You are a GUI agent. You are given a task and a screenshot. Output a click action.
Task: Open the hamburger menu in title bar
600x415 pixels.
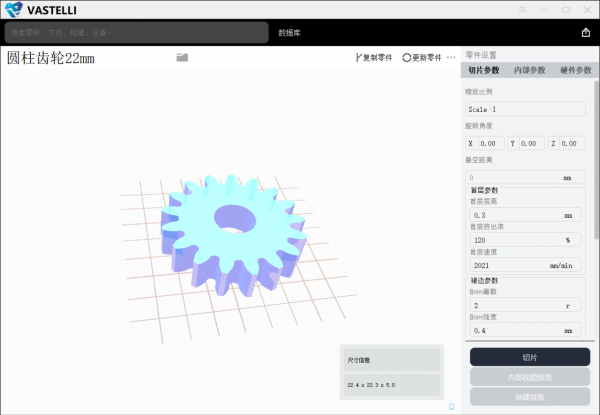[522, 9]
